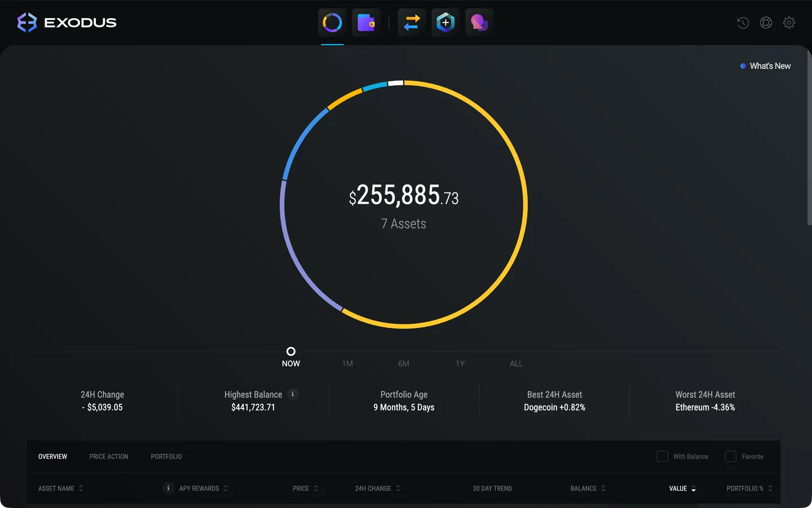The height and width of the screenshot is (508, 812).
Task: Sort by 24H Change column
Action: pyautogui.click(x=377, y=488)
